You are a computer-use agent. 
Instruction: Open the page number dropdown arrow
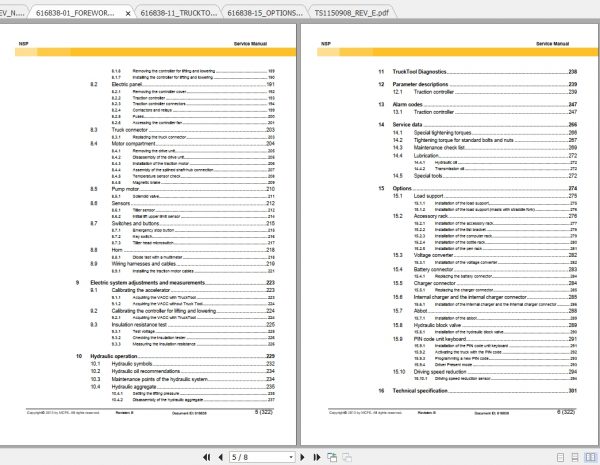tap(291, 457)
